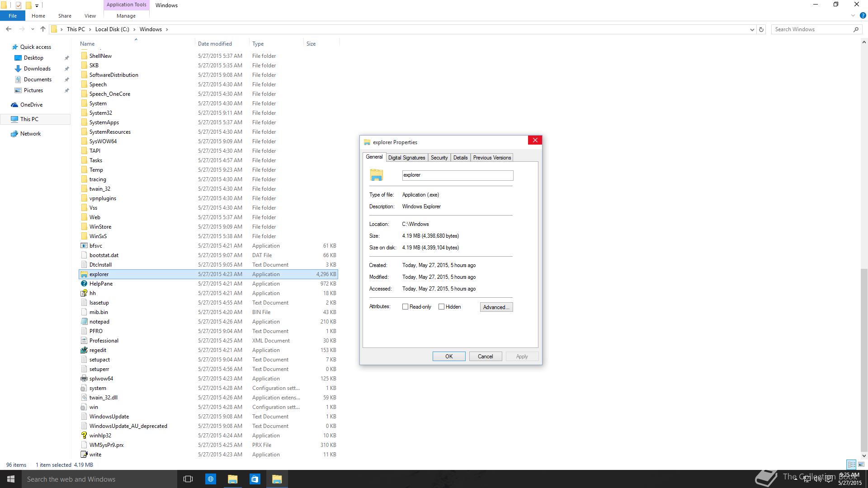The width and height of the screenshot is (868, 488).
Task: Click Cancel in explorer Properties
Action: pos(485,357)
